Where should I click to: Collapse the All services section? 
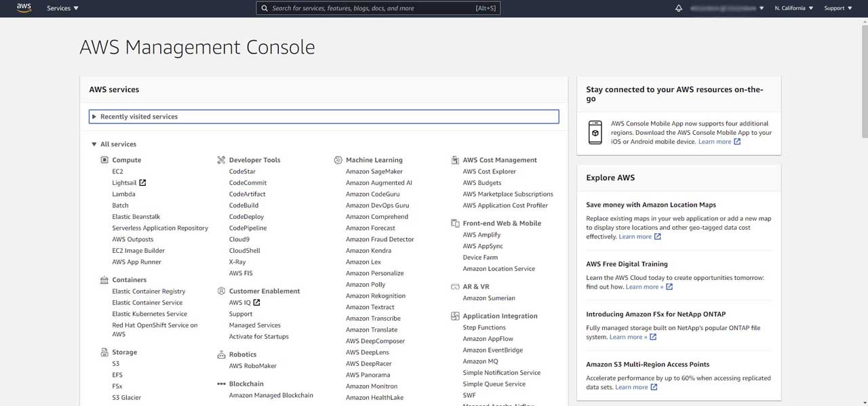pos(114,144)
